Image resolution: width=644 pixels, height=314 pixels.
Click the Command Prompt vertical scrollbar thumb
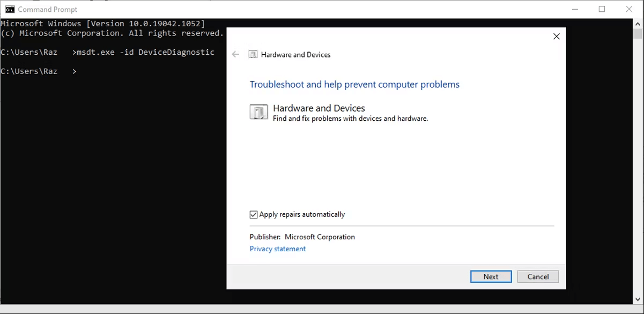tap(638, 34)
